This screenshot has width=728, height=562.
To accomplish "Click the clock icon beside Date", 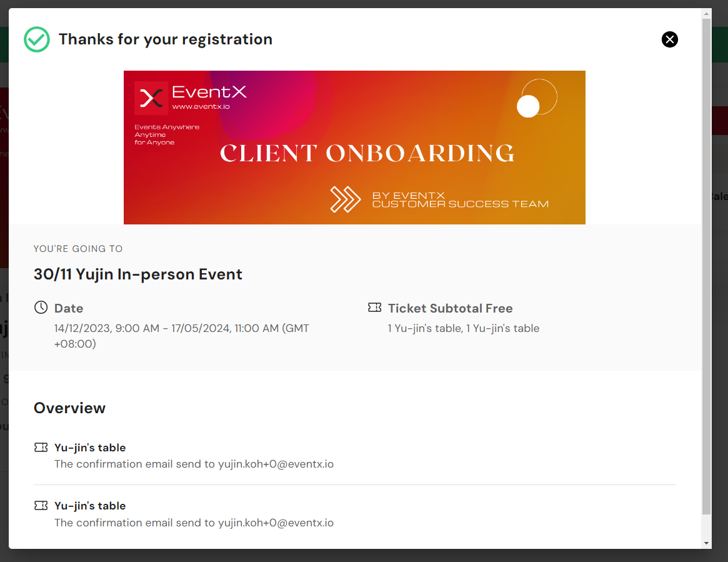I will [x=41, y=308].
